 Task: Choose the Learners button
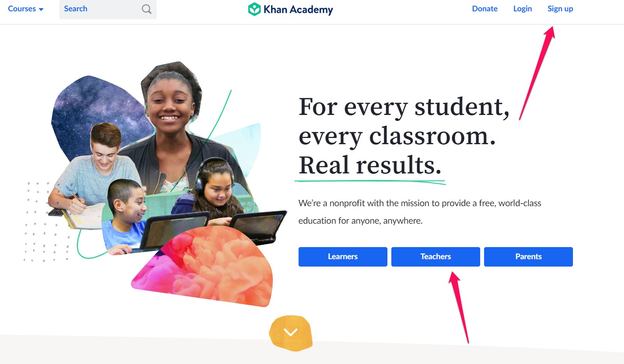[343, 256]
